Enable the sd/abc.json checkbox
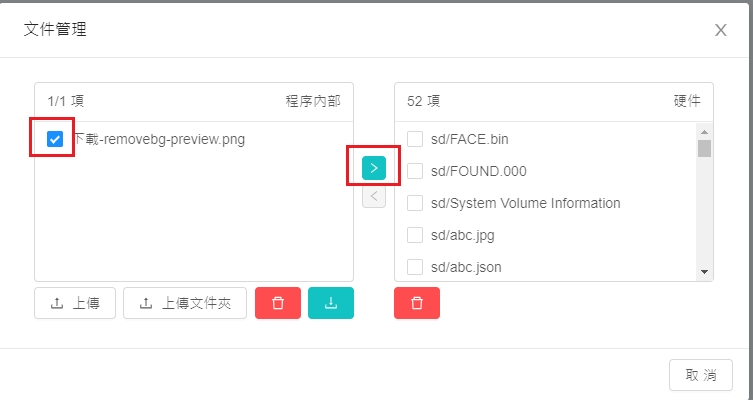 [415, 267]
